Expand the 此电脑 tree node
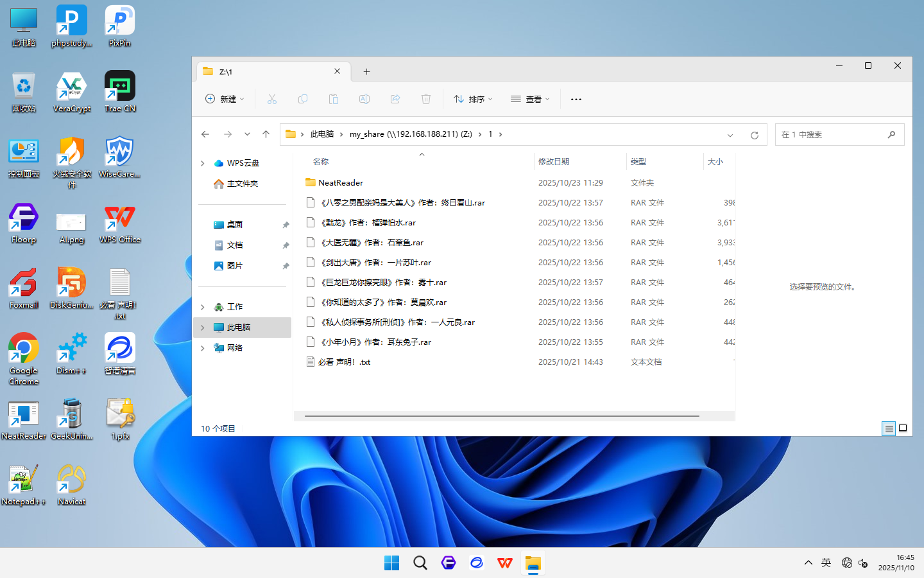 [x=203, y=328]
